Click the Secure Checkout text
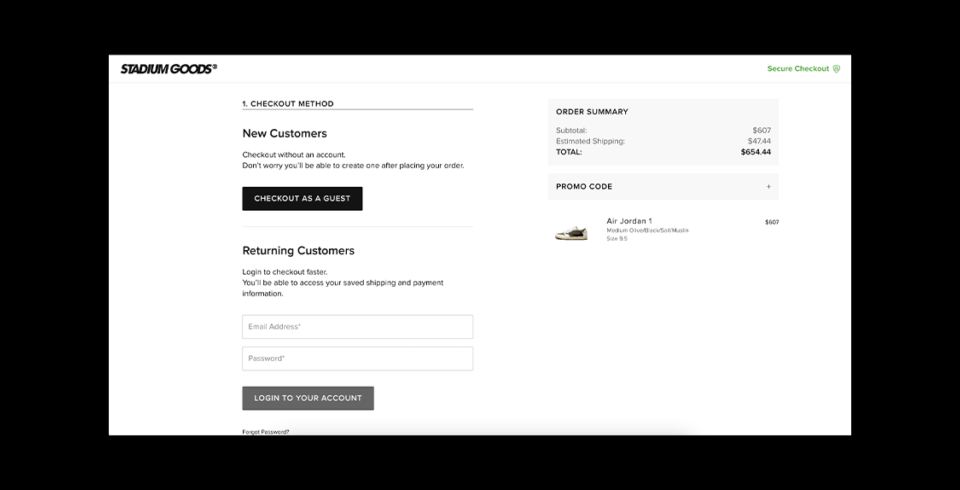Viewport: 960px width, 490px height. pos(798,69)
